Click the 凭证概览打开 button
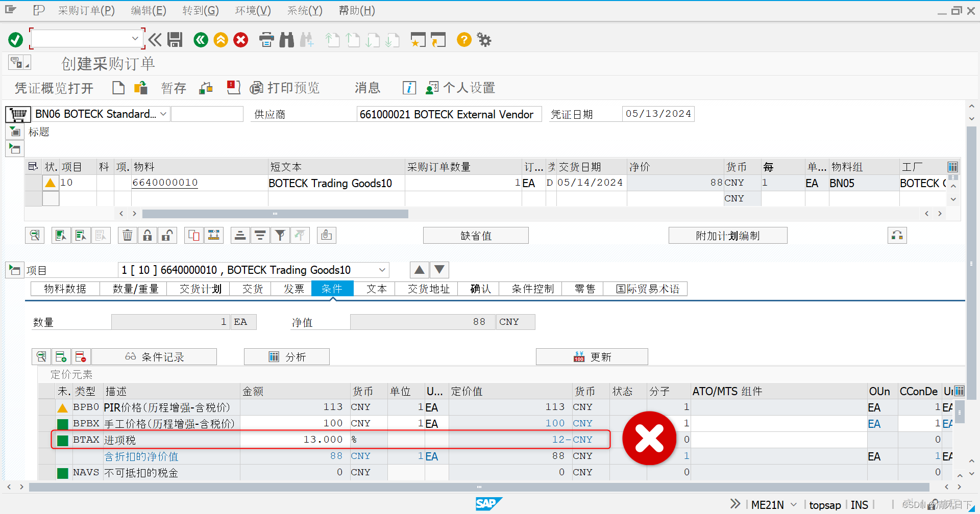Viewport: 980px width, 514px height. click(54, 88)
